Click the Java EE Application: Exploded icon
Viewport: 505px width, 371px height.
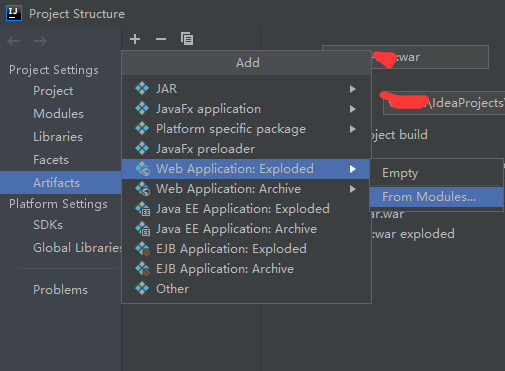pyautogui.click(x=143, y=209)
